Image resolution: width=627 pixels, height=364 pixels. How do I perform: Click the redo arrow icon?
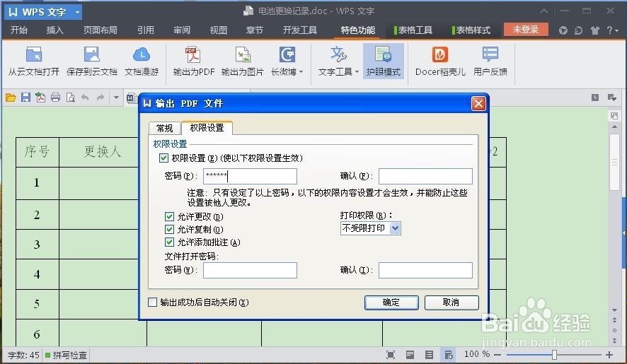100,97
